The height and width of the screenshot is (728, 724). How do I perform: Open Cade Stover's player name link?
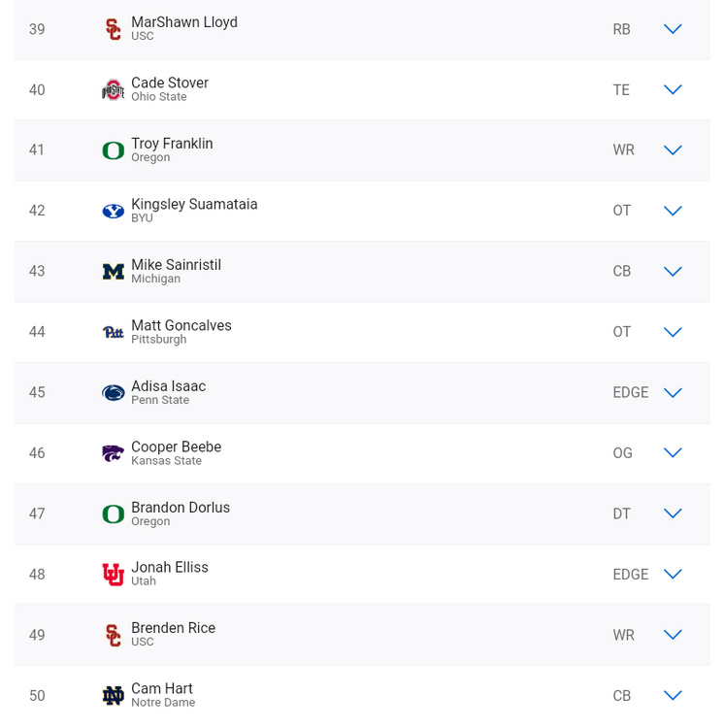click(x=170, y=83)
